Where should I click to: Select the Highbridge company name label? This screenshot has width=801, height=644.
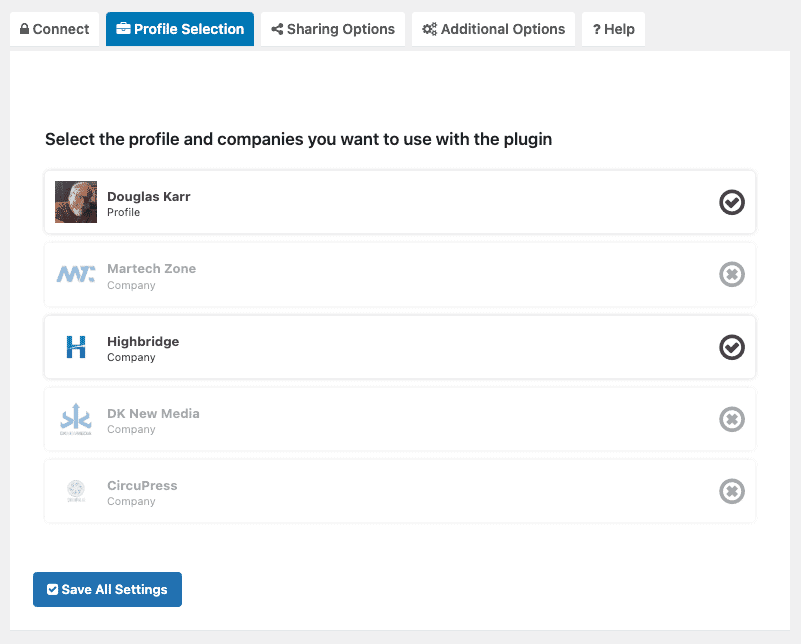tap(143, 341)
